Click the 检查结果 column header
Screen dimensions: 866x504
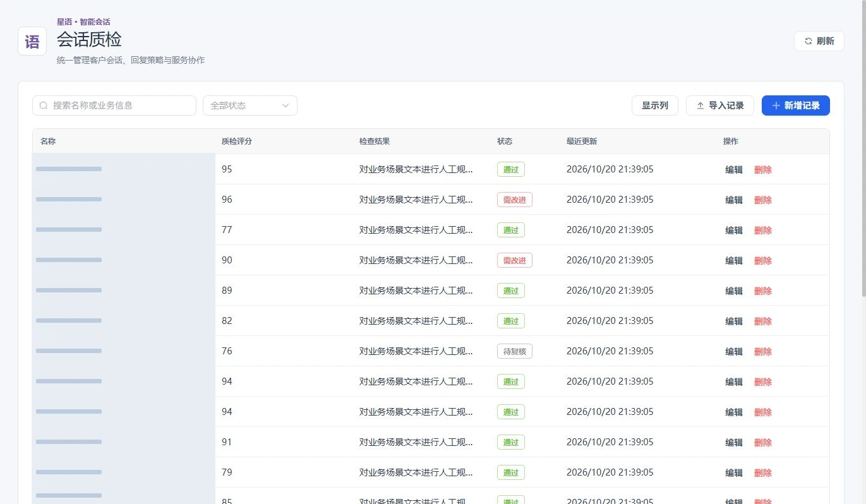pyautogui.click(x=375, y=141)
